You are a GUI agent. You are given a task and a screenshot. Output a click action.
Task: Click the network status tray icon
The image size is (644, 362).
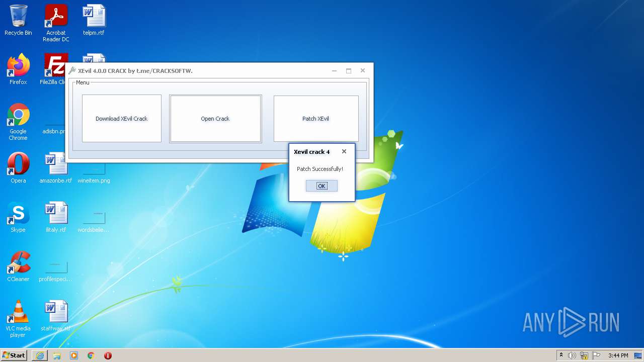click(x=584, y=355)
